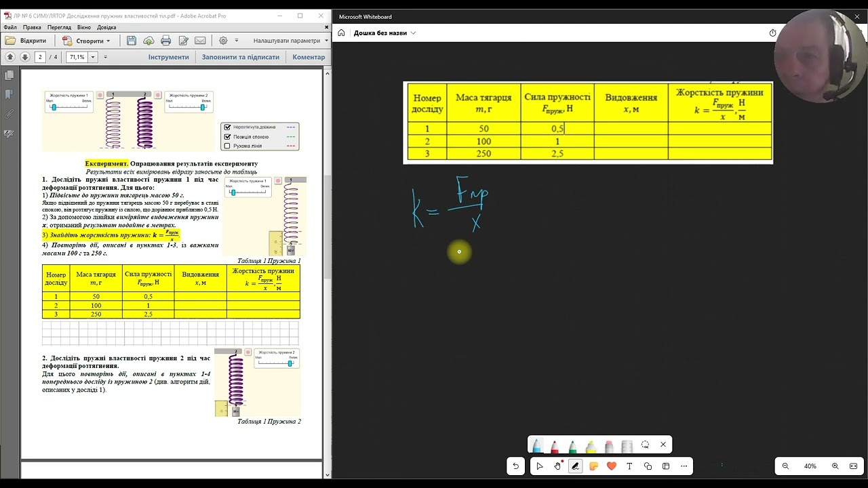This screenshot has width=868, height=488.
Task: Select the text tool in Whiteboard
Action: [x=629, y=466]
